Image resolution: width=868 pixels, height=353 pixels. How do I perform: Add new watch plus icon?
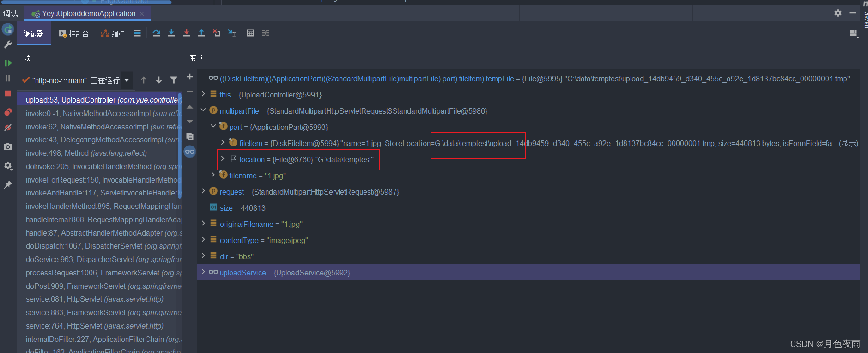coord(190,77)
